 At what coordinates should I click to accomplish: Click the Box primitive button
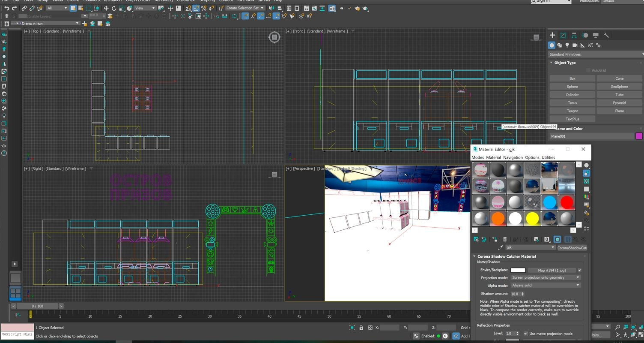pyautogui.click(x=572, y=78)
